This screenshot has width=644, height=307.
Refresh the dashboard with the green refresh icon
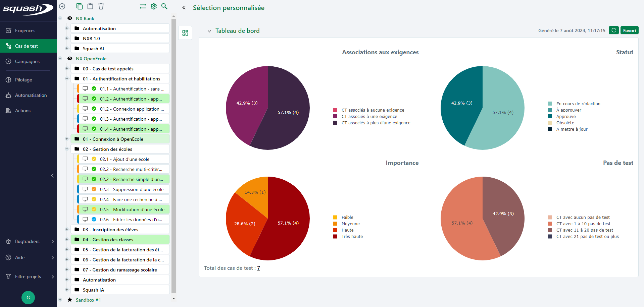coord(613,30)
